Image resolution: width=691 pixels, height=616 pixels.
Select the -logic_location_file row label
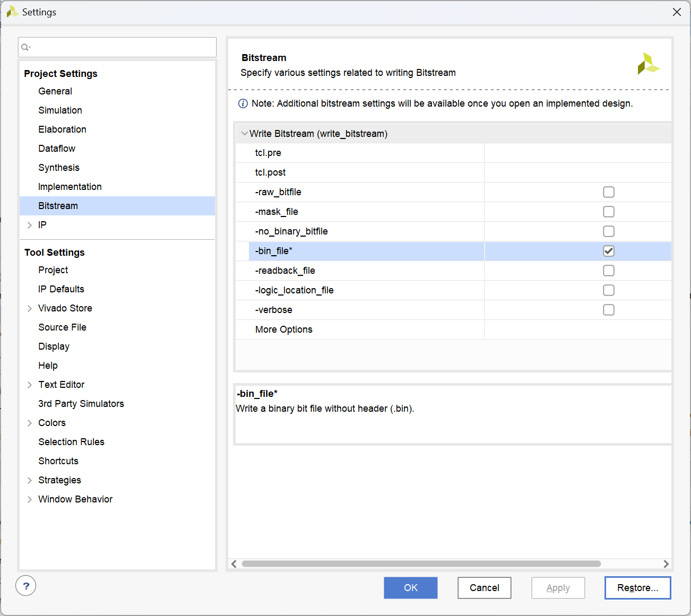(294, 290)
